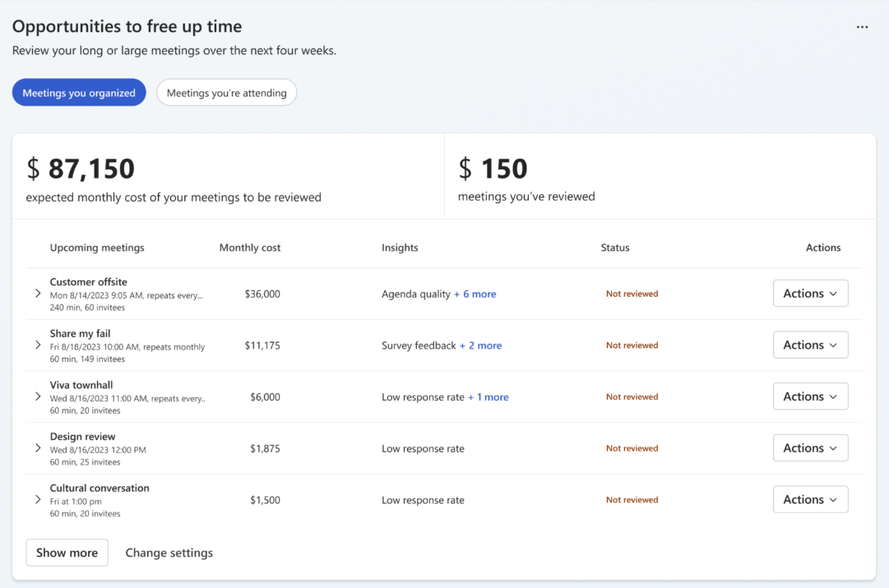View "+ 2 more" insights for Share my fail

(481, 345)
